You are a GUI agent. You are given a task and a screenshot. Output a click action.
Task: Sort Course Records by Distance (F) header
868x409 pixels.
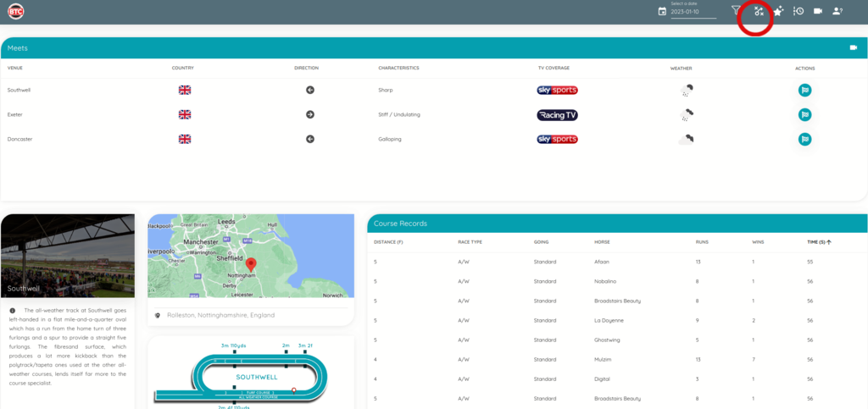click(x=390, y=242)
